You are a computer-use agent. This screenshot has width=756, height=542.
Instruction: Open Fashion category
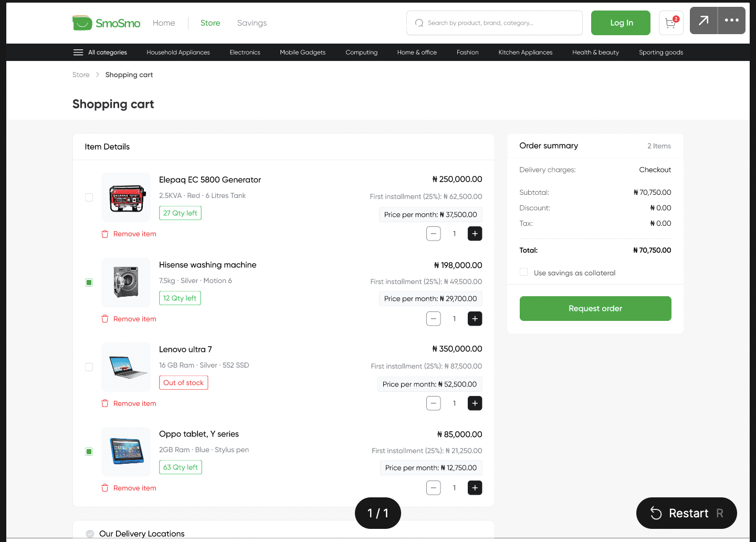coord(468,53)
